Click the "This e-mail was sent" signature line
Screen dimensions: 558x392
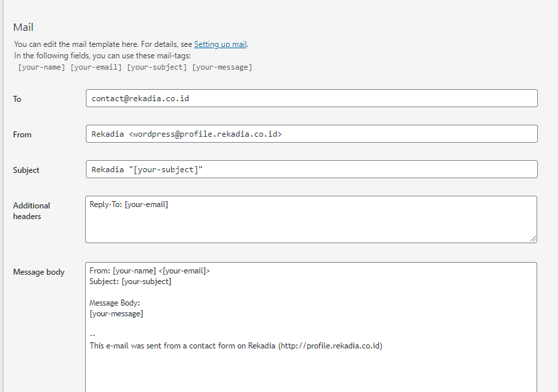point(235,346)
